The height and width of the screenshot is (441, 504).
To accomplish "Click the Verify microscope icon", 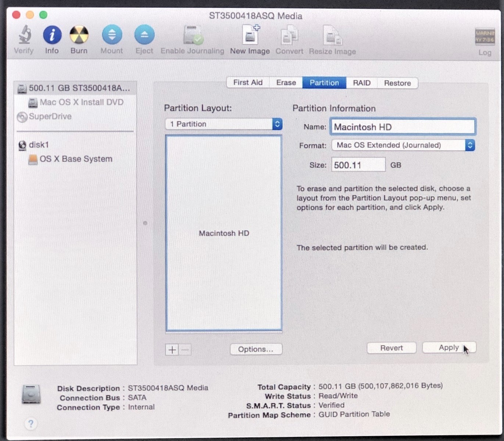I will [x=24, y=35].
